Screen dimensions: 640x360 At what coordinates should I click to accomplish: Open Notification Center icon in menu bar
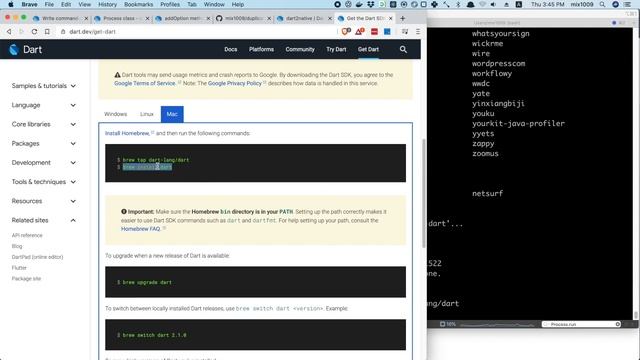(x=628, y=4)
